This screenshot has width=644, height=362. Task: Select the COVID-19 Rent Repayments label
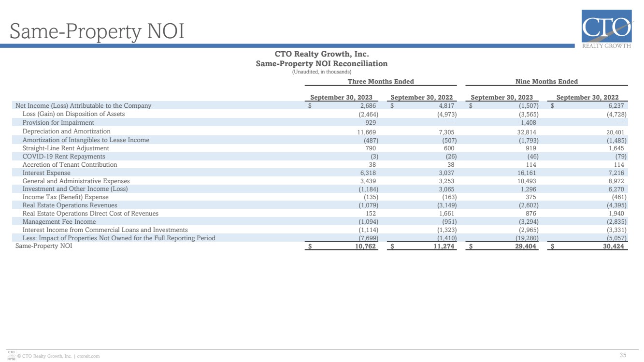(64, 157)
